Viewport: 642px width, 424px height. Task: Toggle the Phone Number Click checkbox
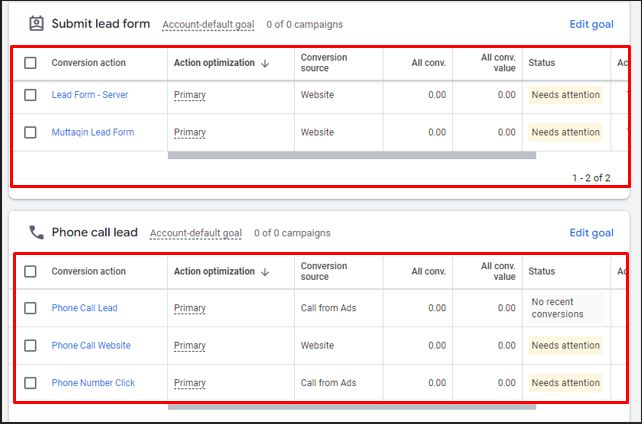[x=30, y=383]
